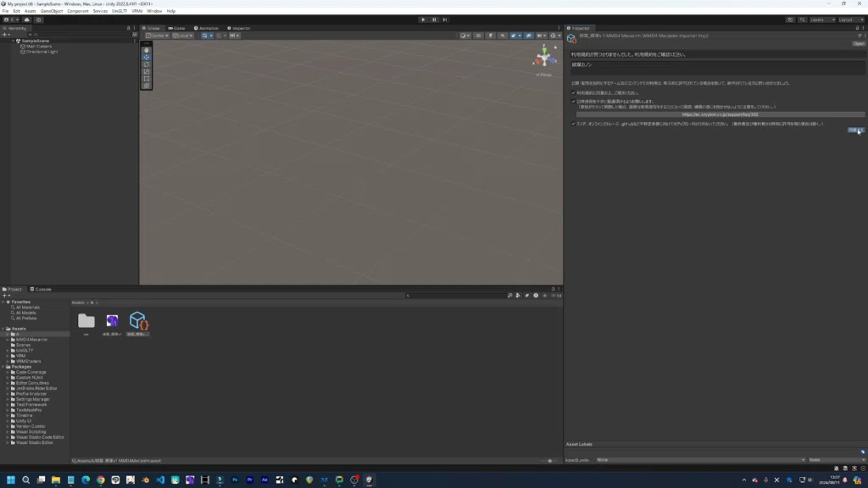Toggle hidden objects visibility in Scene
The width and height of the screenshot is (868, 488).
[529, 36]
